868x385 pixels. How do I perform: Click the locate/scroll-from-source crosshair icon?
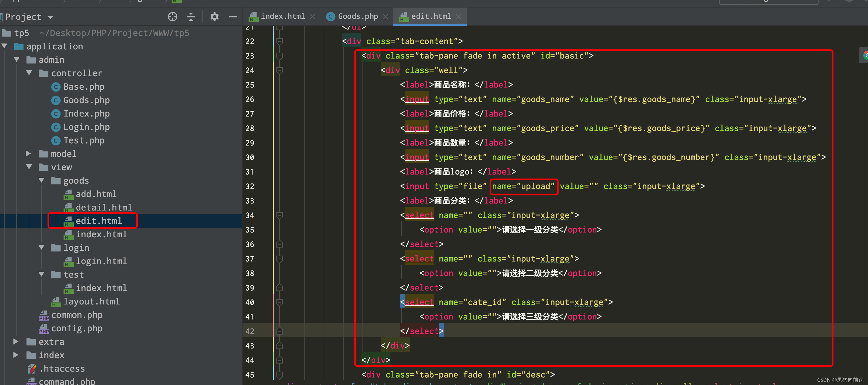coord(173,16)
